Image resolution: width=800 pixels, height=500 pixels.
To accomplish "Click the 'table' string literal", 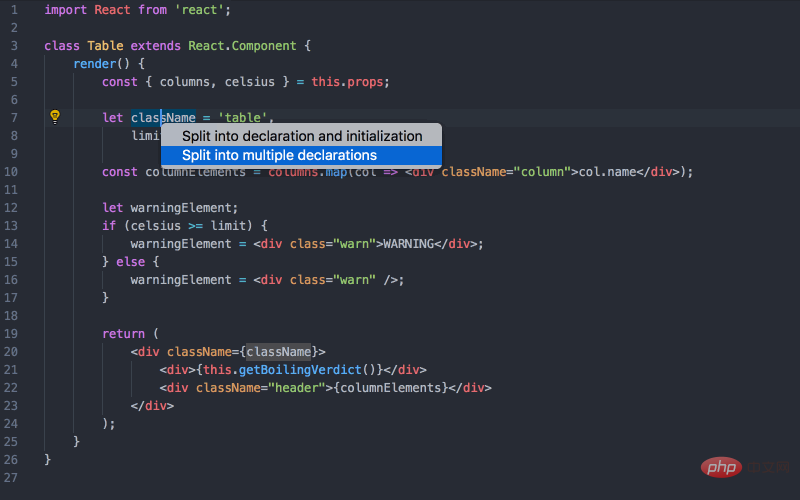I will 242,118.
